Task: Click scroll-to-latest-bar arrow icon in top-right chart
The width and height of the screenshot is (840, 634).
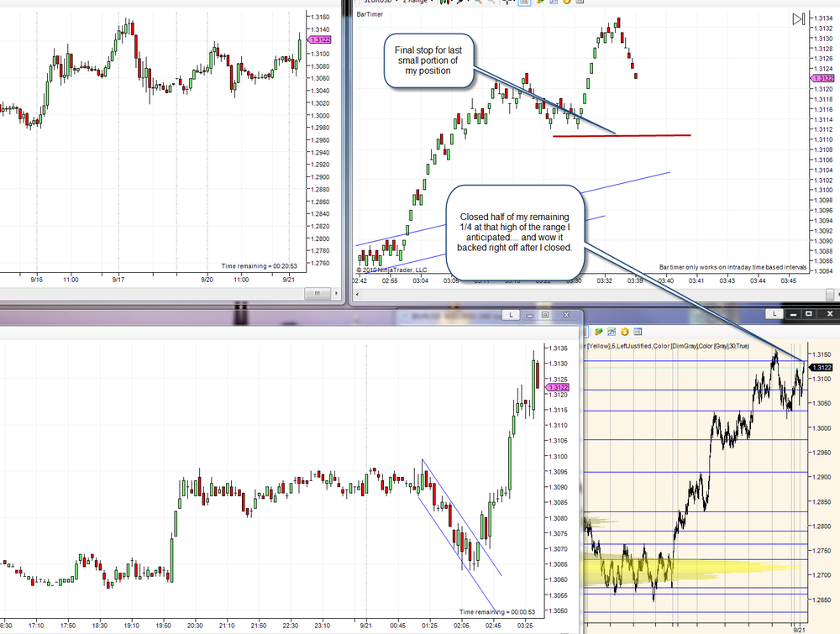Action: click(x=798, y=19)
